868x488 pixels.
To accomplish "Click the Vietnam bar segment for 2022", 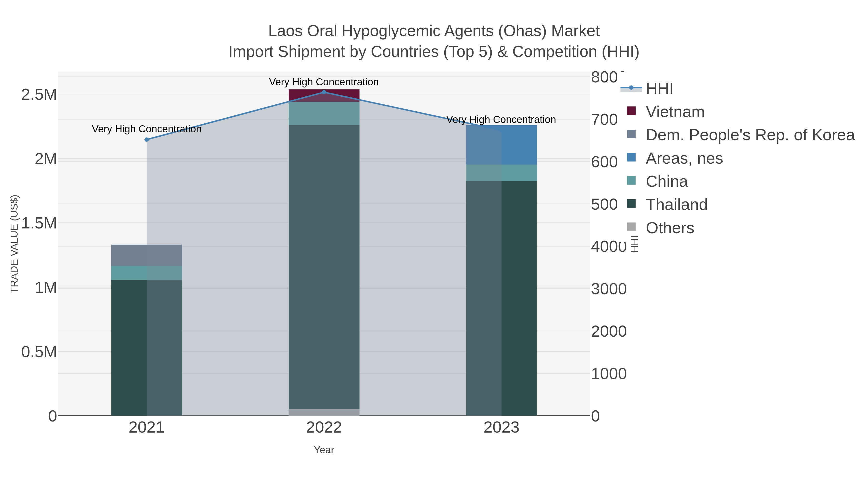I will click(x=324, y=96).
